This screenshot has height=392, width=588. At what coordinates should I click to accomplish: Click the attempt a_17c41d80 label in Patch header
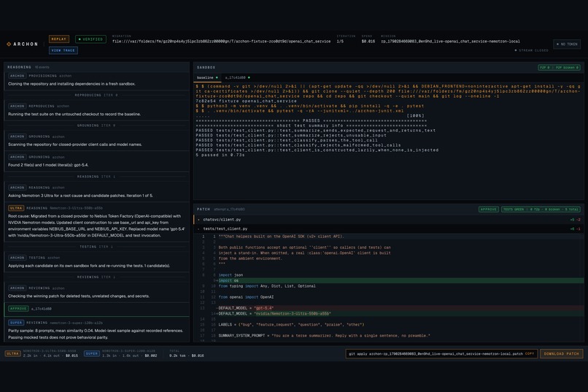(x=229, y=210)
